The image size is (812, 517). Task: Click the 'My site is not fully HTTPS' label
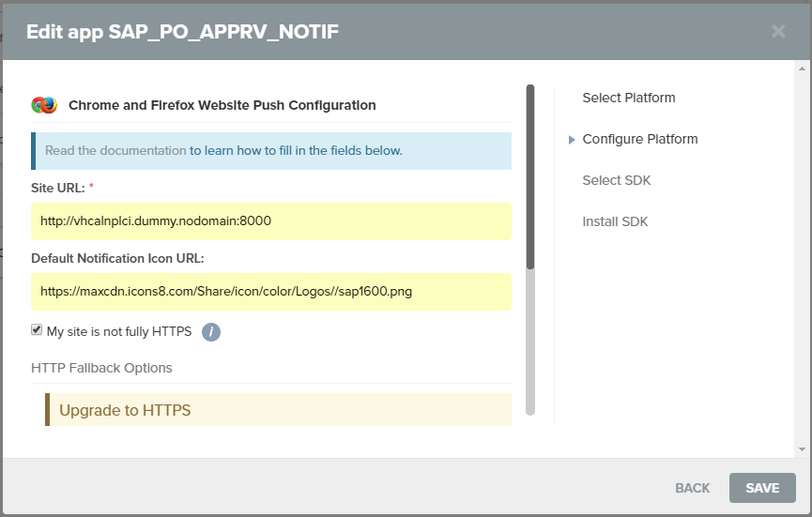(x=118, y=331)
